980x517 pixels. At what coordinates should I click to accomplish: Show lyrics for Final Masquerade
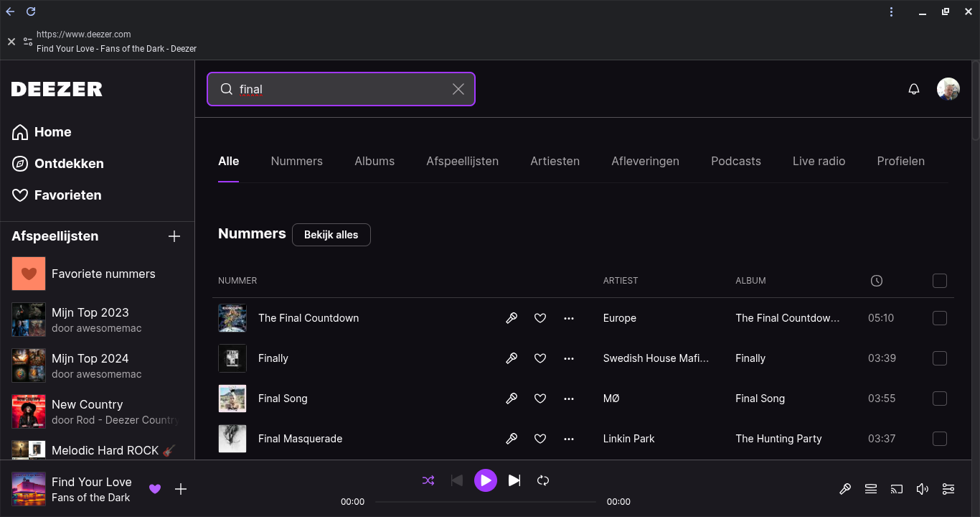coord(512,439)
